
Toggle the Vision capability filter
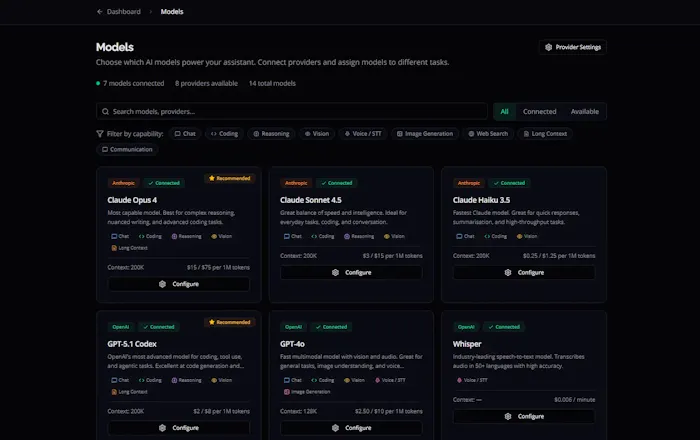pos(317,134)
